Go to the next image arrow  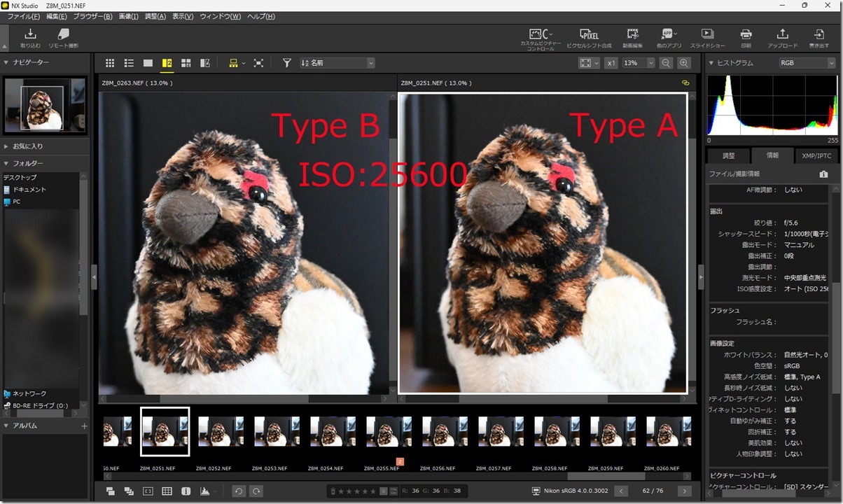684,491
